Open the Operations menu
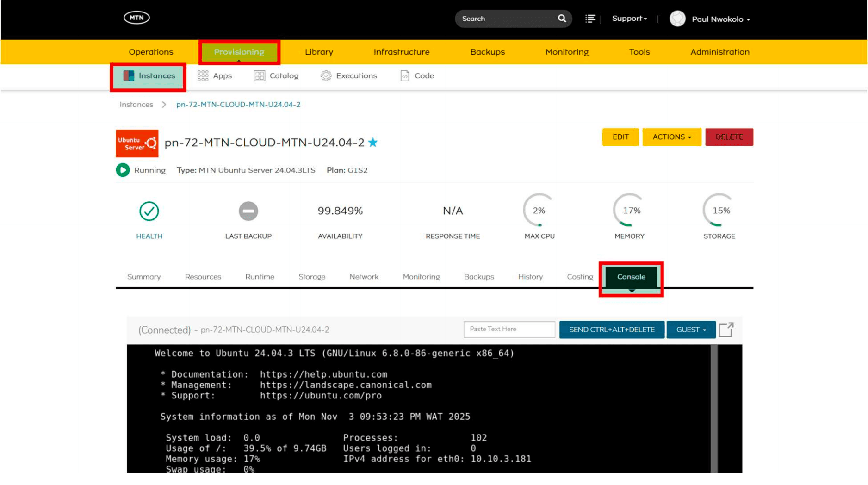The height and width of the screenshot is (485, 868). (151, 52)
